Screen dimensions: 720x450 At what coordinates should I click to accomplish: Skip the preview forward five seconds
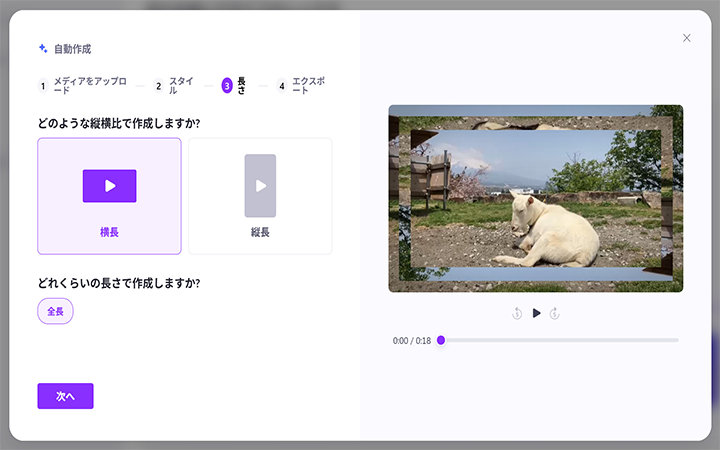pyautogui.click(x=555, y=313)
